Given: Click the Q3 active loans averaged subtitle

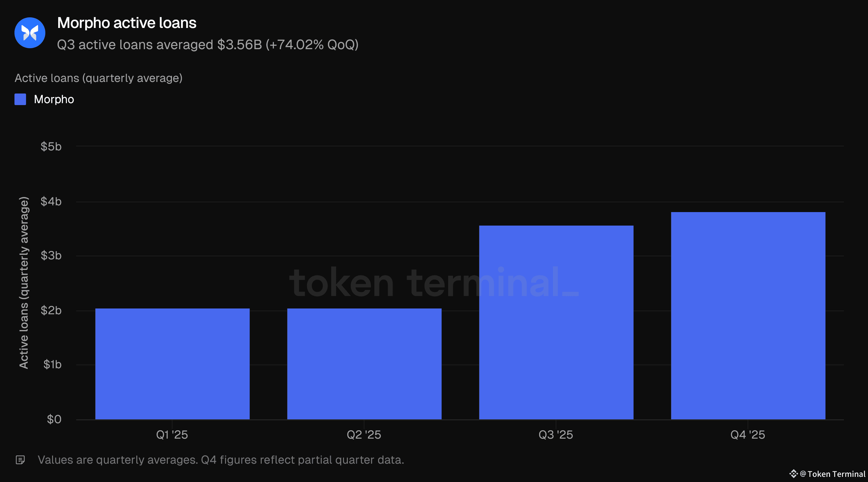Looking at the screenshot, I should (208, 44).
